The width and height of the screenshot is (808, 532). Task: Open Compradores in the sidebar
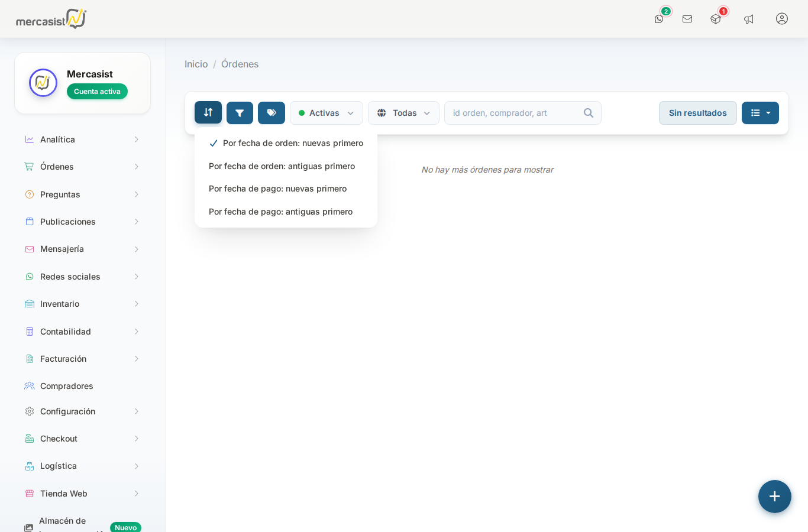[67, 386]
